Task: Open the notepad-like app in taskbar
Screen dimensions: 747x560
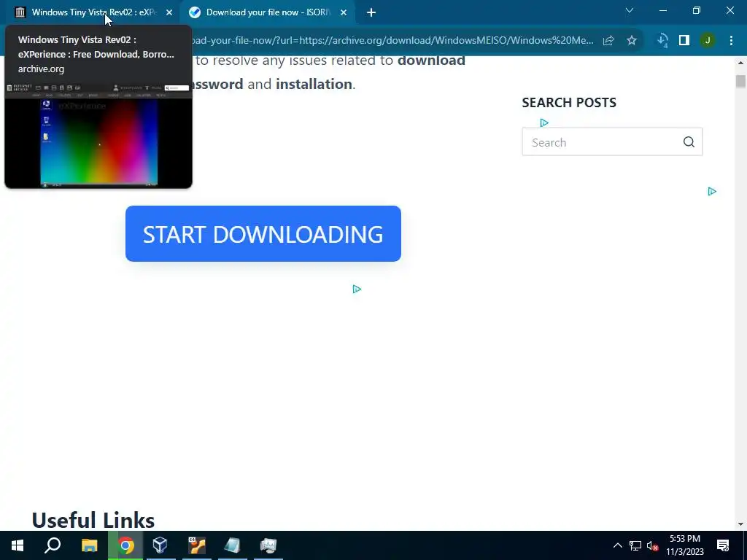Action: click(x=232, y=545)
